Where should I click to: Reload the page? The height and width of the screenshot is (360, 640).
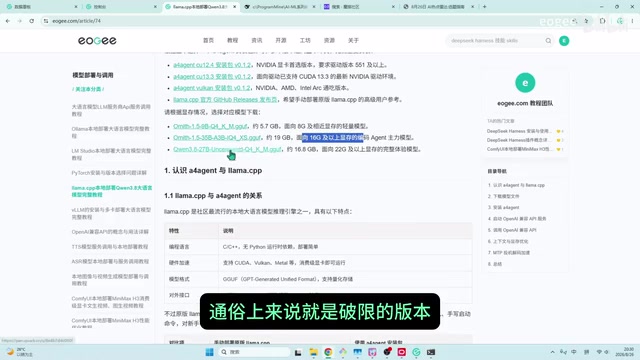pos(31,21)
